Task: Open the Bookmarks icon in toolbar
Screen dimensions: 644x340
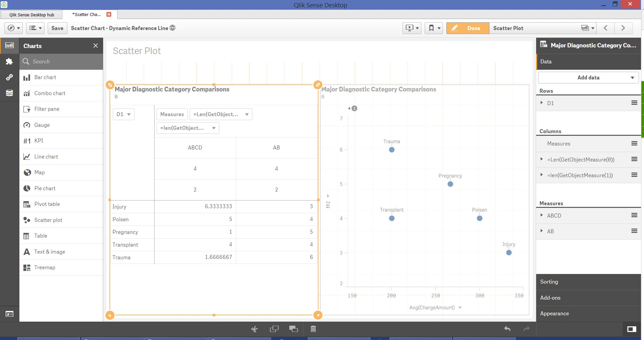Action: 431,28
